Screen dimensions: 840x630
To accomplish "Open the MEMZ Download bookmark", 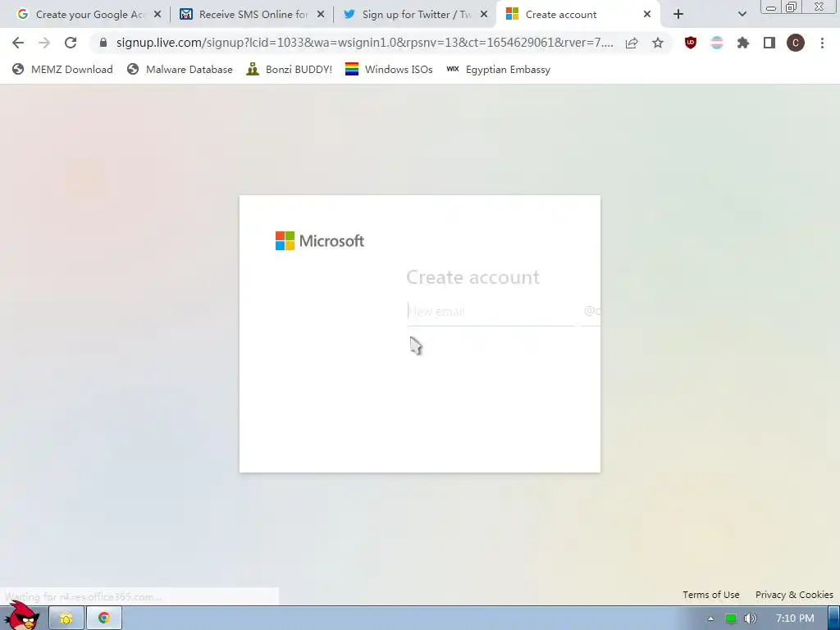I will pos(62,69).
